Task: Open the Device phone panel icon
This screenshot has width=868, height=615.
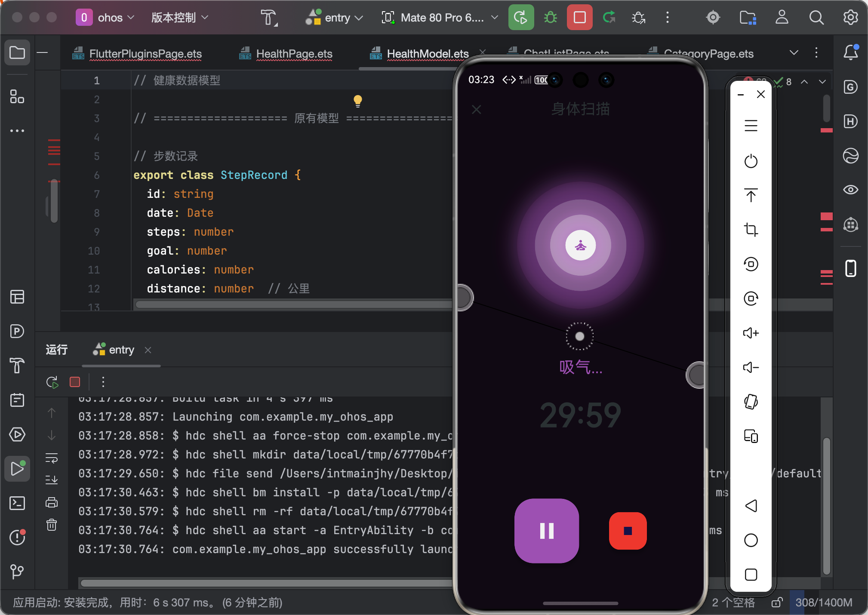Action: [x=851, y=268]
